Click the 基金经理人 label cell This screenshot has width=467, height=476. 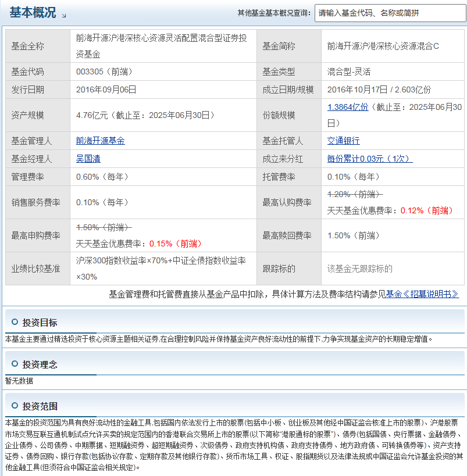(38, 159)
